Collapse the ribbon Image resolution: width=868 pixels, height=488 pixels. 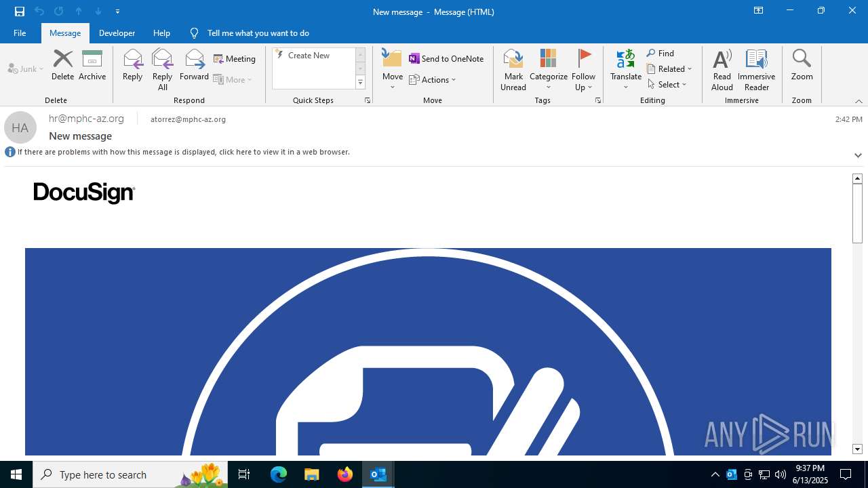[859, 101]
